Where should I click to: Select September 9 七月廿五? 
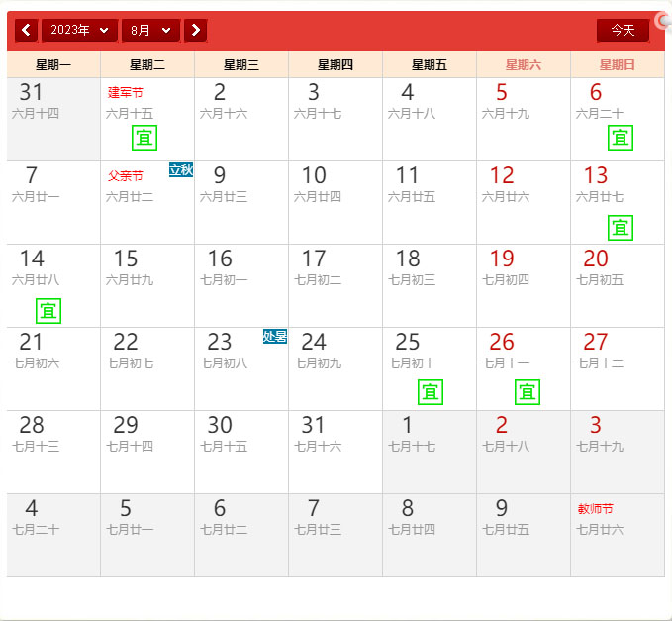(524, 535)
